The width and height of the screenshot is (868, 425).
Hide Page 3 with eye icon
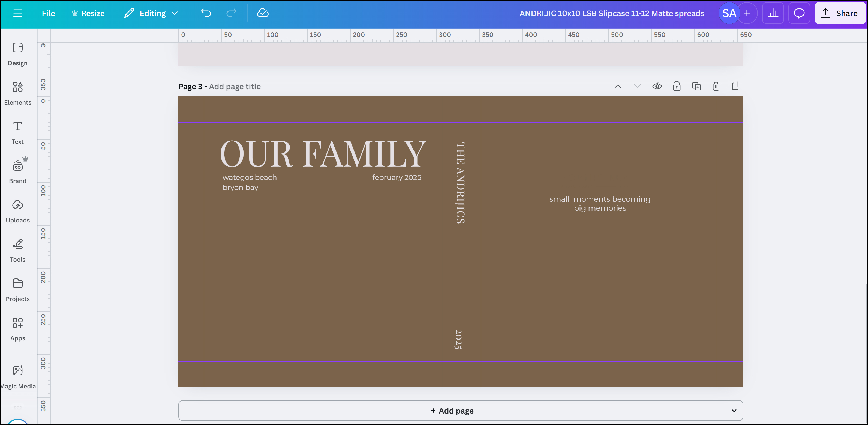[657, 86]
